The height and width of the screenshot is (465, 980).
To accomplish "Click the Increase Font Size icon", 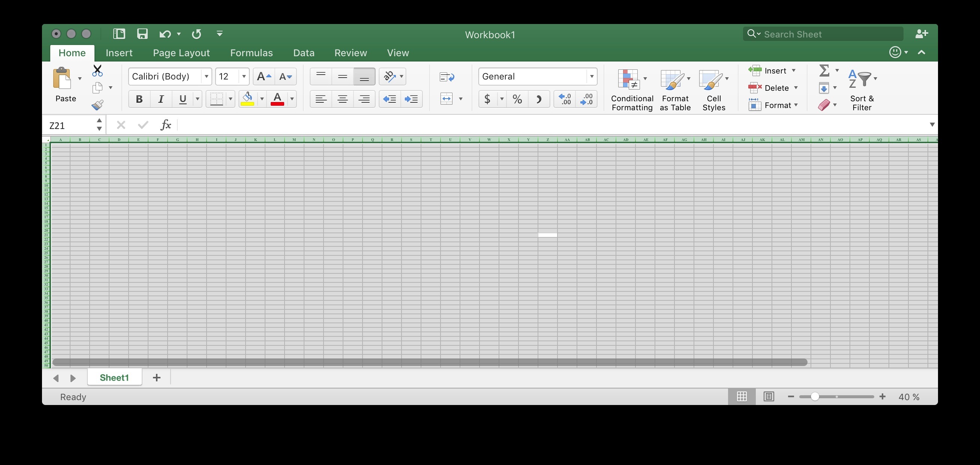I will [x=264, y=76].
